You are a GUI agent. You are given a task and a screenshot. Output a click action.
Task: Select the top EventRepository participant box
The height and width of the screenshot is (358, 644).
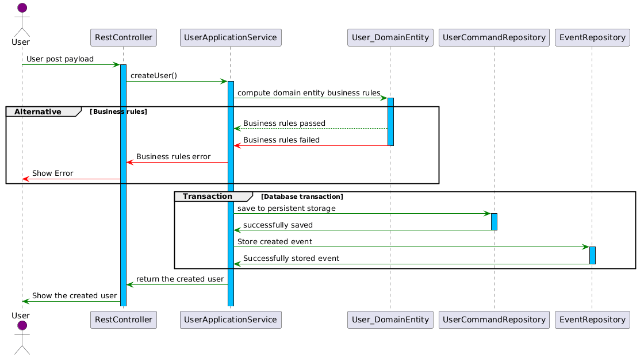pyautogui.click(x=592, y=37)
